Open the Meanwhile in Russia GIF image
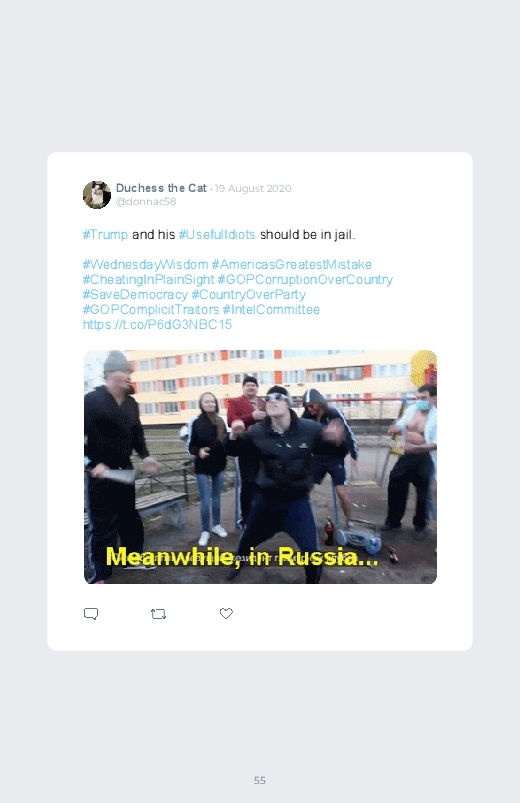 click(x=260, y=467)
